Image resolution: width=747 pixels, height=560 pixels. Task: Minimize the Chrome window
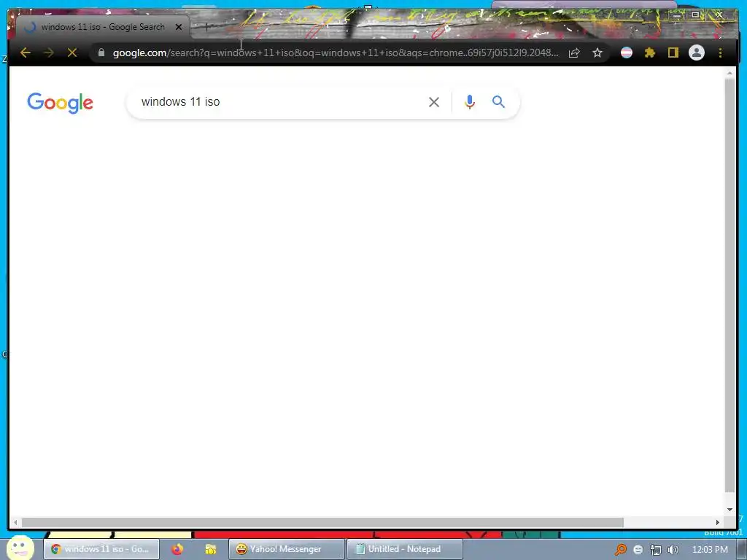(677, 15)
